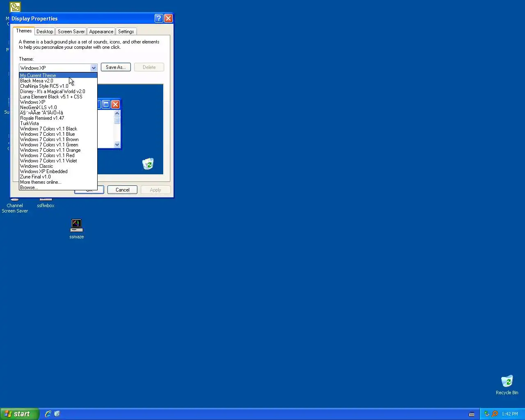Select the Themes tab
Viewport: 525px width, 420px height.
tap(24, 31)
